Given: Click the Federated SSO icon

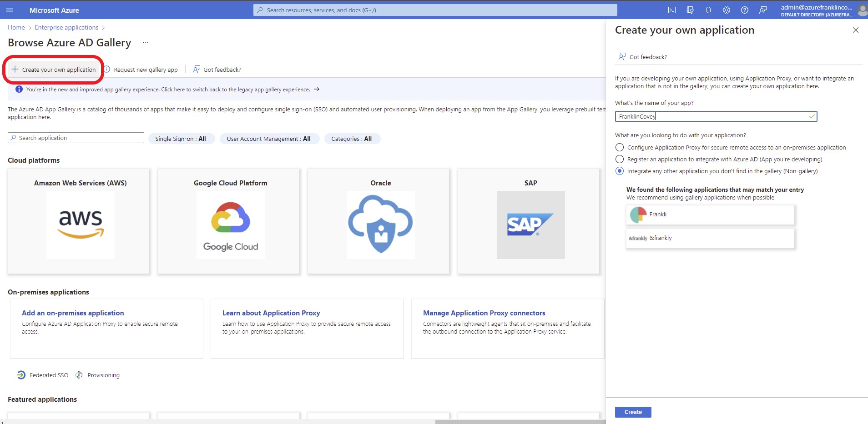Looking at the screenshot, I should [x=21, y=375].
